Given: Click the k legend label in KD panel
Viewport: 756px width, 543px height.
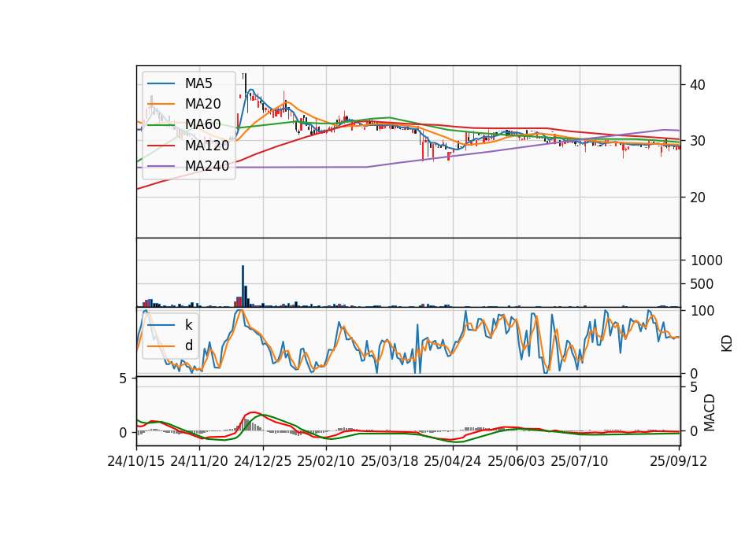Looking at the screenshot, I should (188, 325).
